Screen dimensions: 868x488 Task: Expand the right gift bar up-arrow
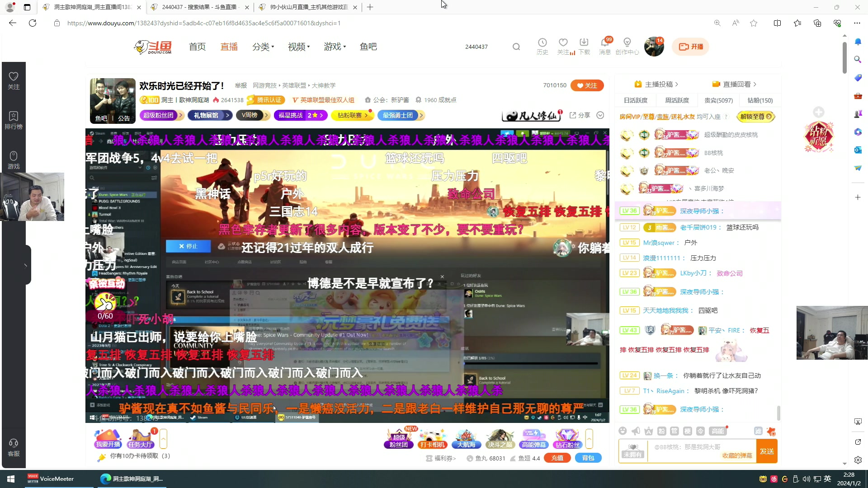coord(589,438)
